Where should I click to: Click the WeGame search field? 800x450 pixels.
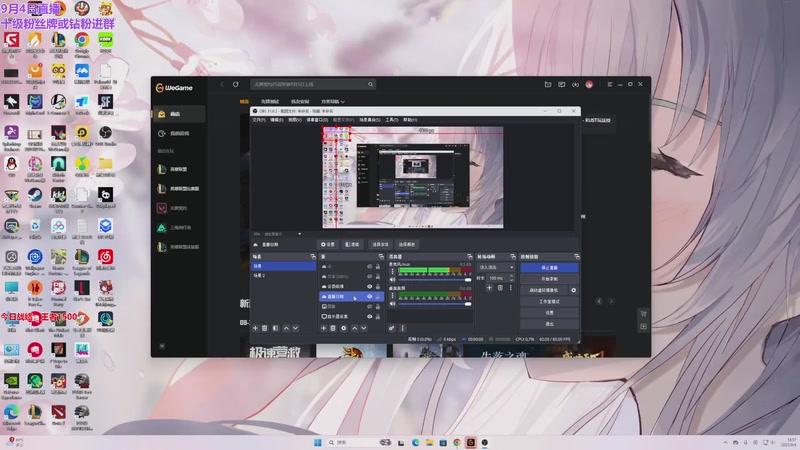313,84
